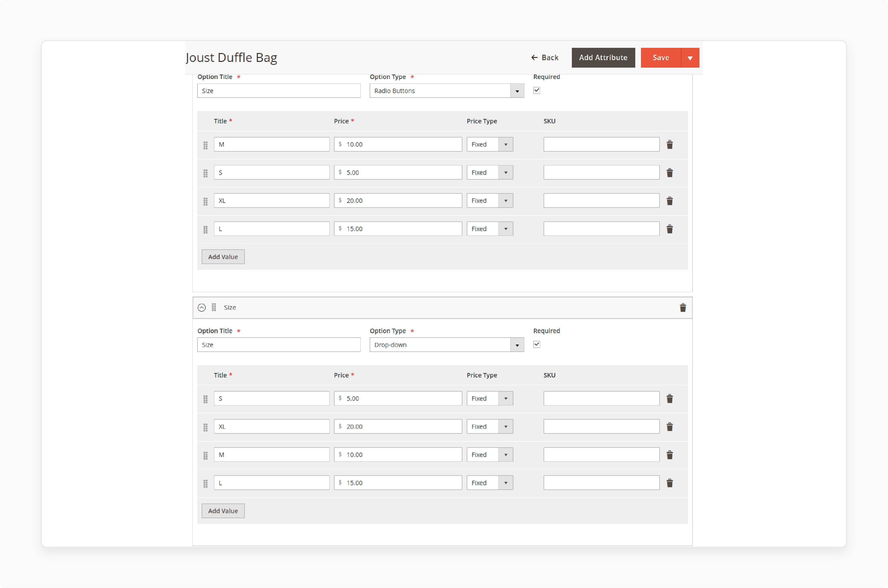Click the Save button
Viewport: 888px width, 588px height.
(x=661, y=58)
